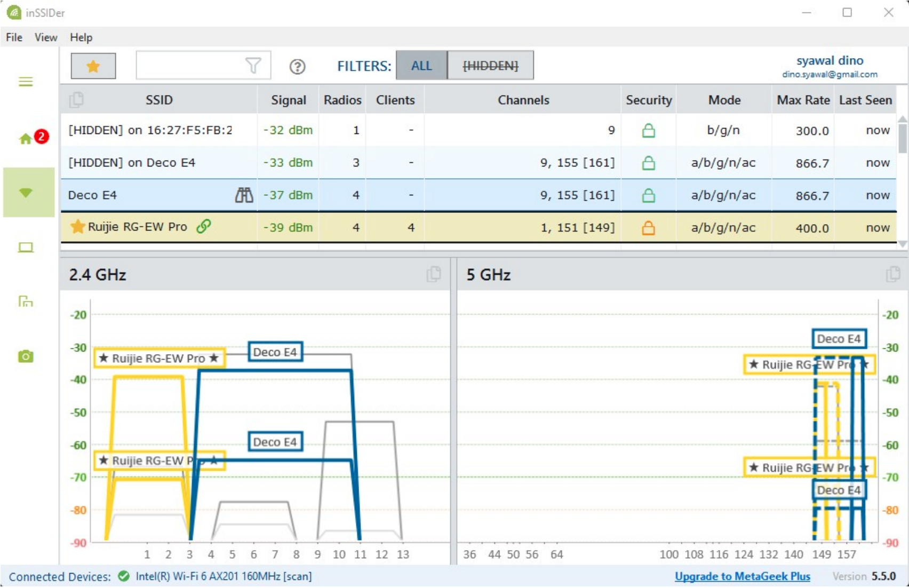This screenshot has width=909, height=588.
Task: Open the question mark help icon
Action: pyautogui.click(x=297, y=67)
